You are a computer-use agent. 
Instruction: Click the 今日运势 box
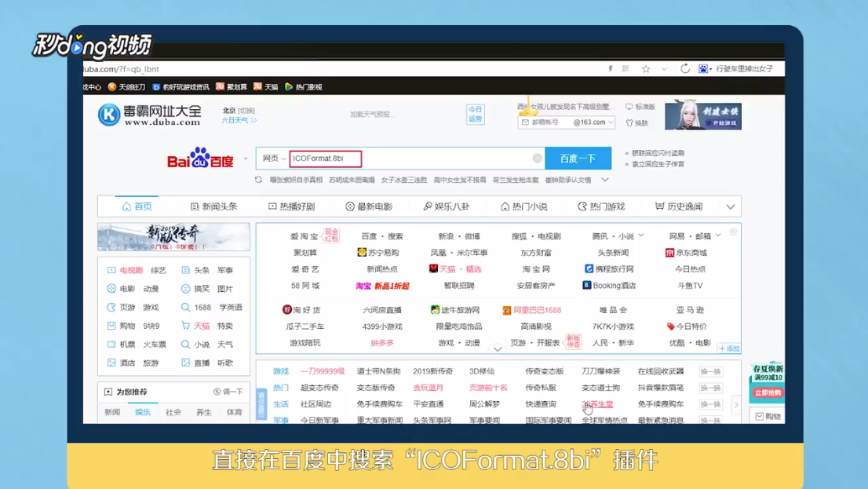[475, 114]
